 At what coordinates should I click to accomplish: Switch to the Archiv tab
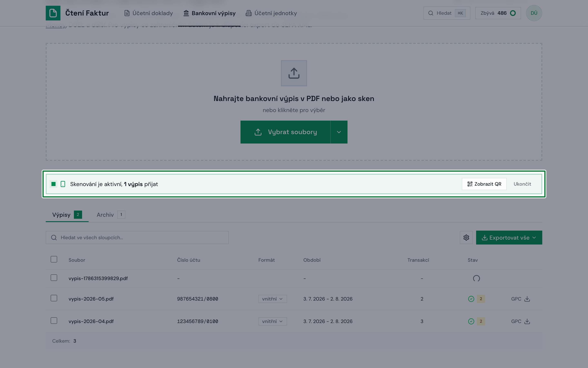click(111, 215)
